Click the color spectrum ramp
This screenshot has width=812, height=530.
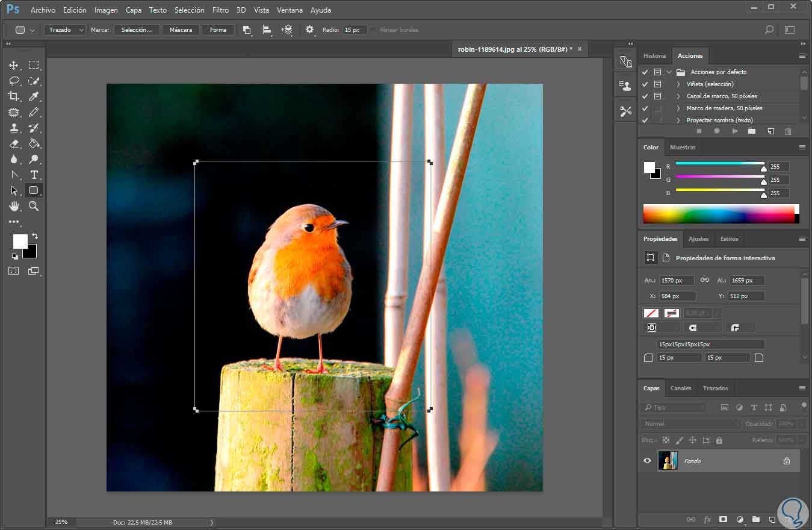(718, 214)
